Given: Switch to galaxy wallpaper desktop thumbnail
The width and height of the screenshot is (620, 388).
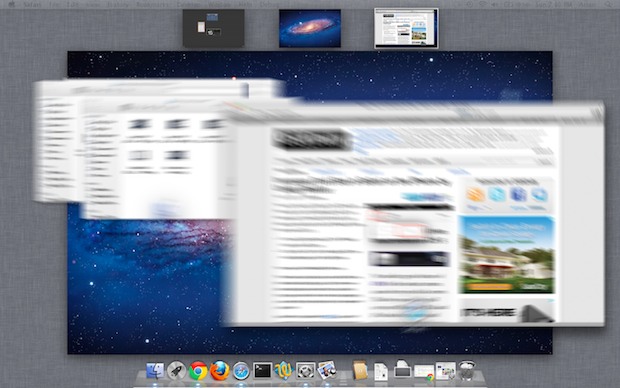Looking at the screenshot, I should [x=310, y=28].
